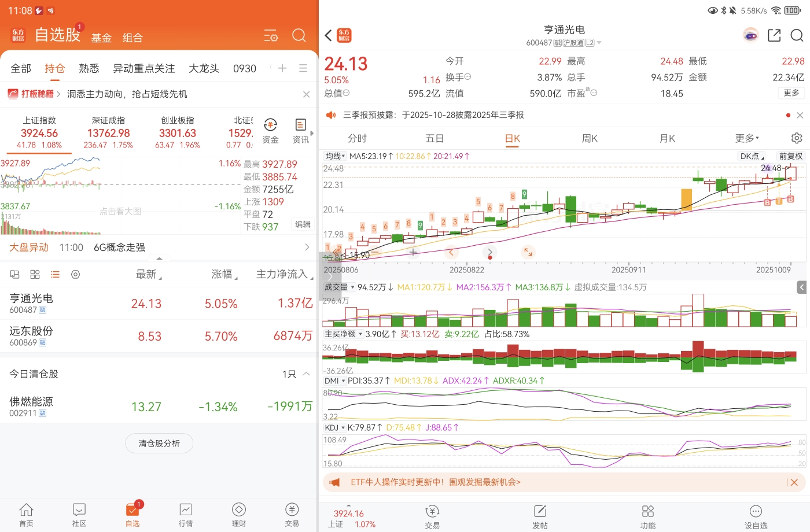Image resolution: width=810 pixels, height=532 pixels.
Task: Tap the search icon on 亨通光电 page
Action: coord(797,36)
